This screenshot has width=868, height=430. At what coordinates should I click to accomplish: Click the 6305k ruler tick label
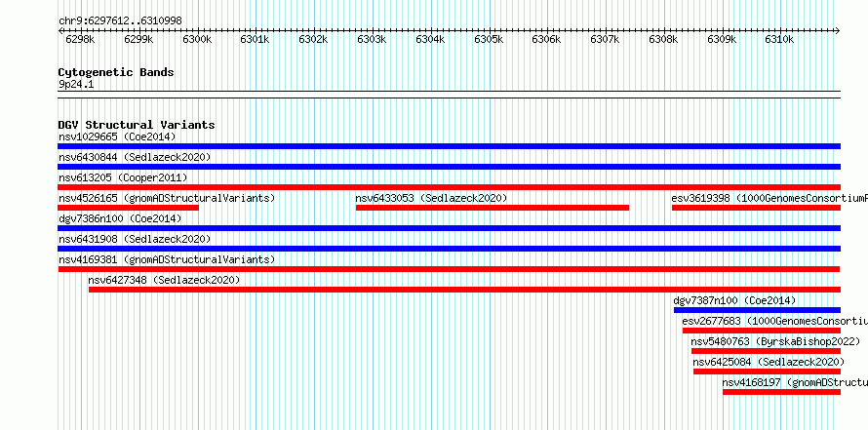pos(489,39)
